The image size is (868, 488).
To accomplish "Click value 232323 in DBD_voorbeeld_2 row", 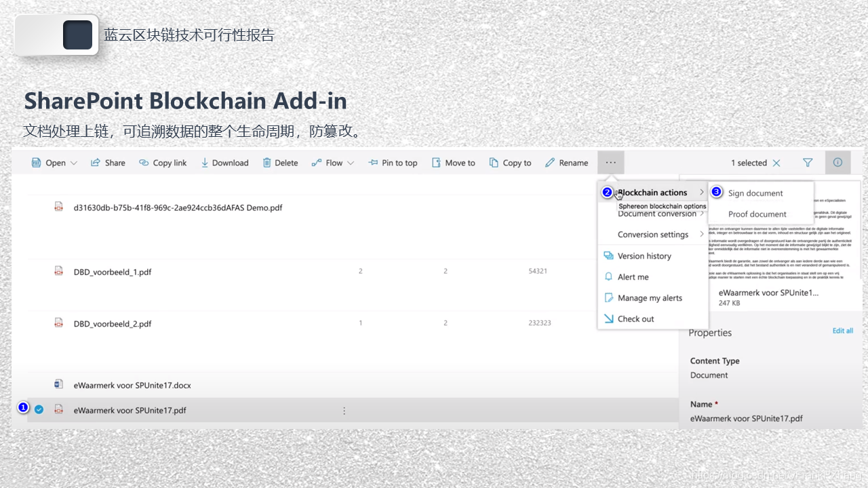I will (540, 323).
